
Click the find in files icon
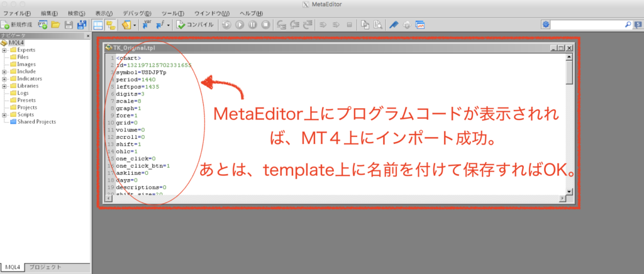click(378, 25)
